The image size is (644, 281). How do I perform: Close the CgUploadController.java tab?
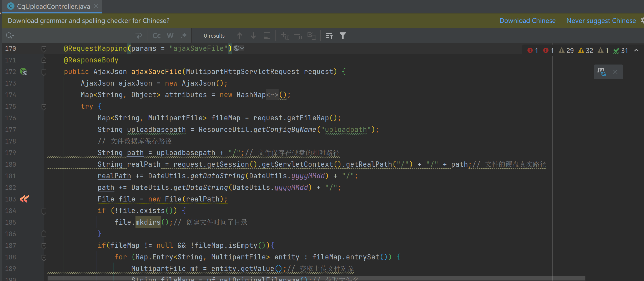[x=96, y=6]
